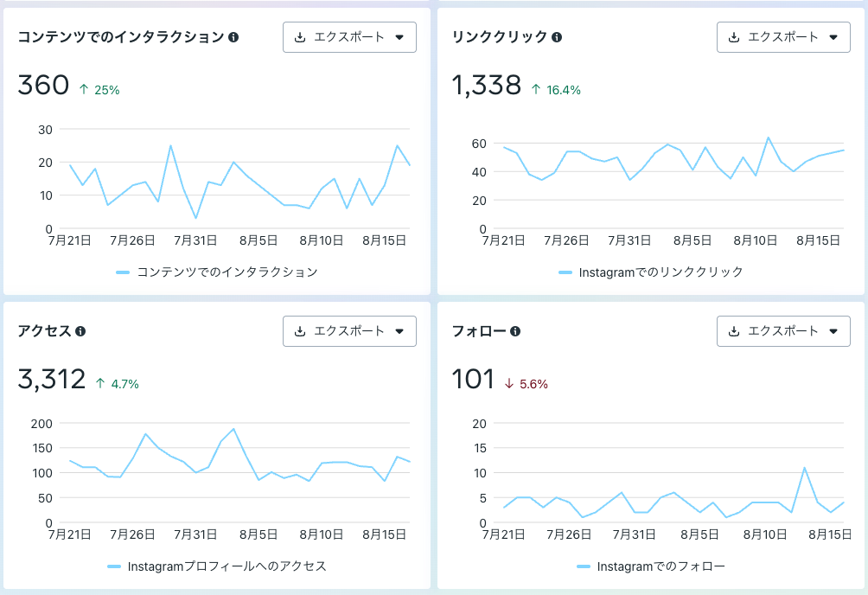The image size is (868, 595).
Task: Click download icon in アクセス export button
Action: coord(301,331)
